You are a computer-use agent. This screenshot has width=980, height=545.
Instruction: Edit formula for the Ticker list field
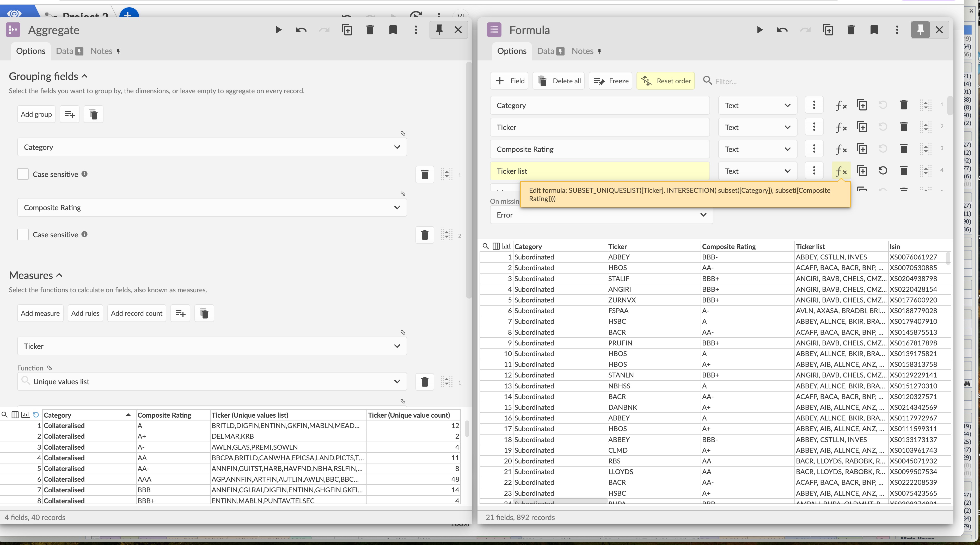(x=841, y=171)
